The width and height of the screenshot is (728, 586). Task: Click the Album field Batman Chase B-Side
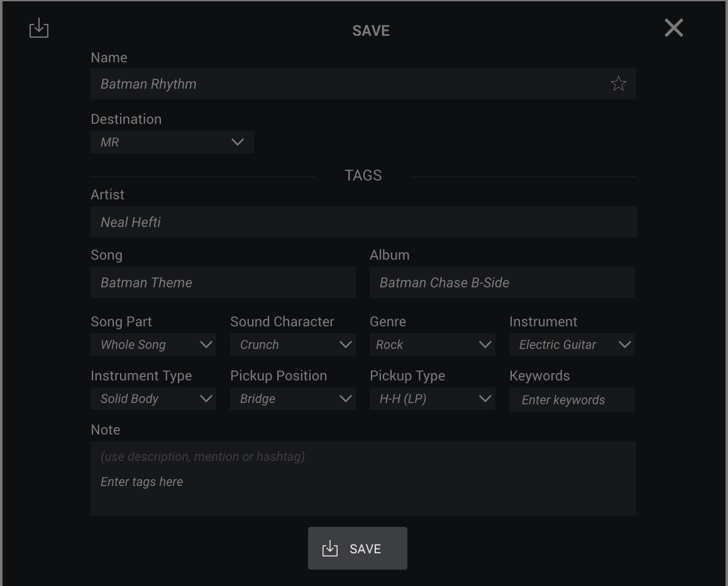[x=502, y=282]
